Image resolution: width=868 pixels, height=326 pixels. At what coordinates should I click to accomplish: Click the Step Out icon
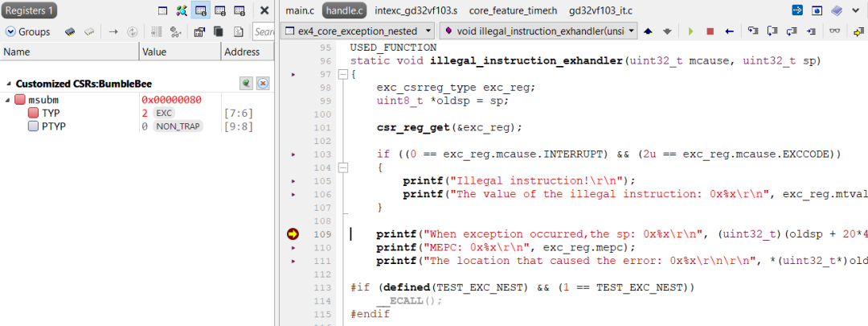pyautogui.click(x=792, y=31)
